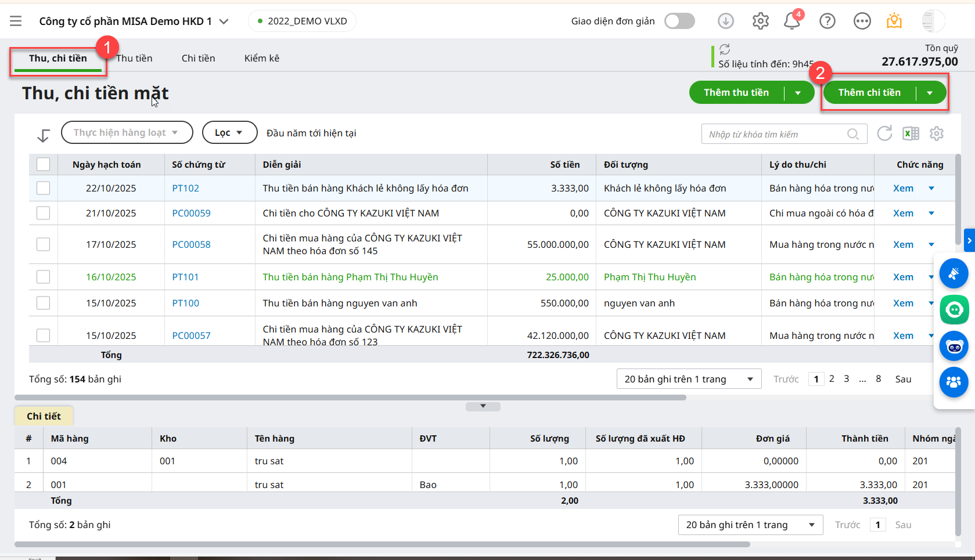Viewport: 975px width, 560px height.
Task: Open the arrow beside Thêm chi tiền
Action: [x=930, y=93]
